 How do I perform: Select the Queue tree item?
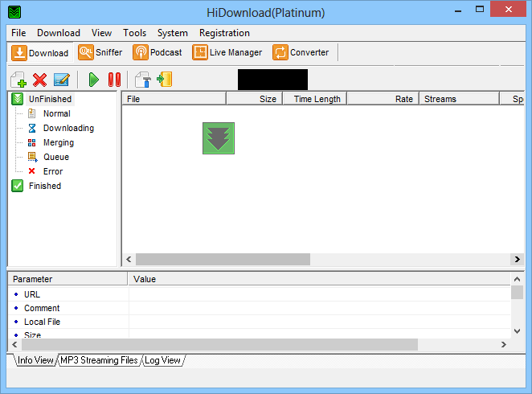point(56,157)
